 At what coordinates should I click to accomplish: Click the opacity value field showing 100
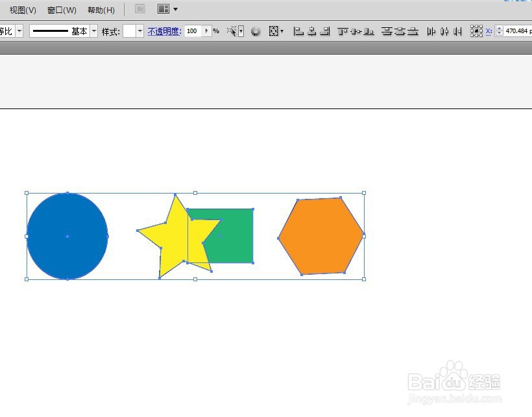193,31
